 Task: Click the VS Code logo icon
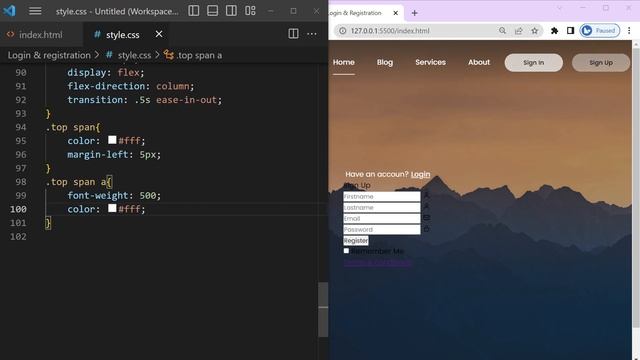[9, 11]
